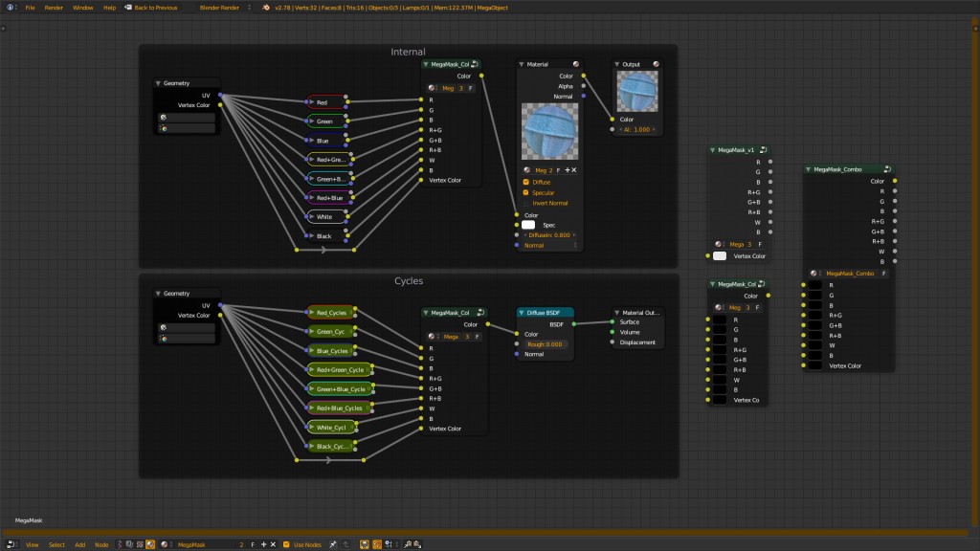Create a new material with the plus icon
Viewport: 980px width, 551px height.
coord(568,170)
